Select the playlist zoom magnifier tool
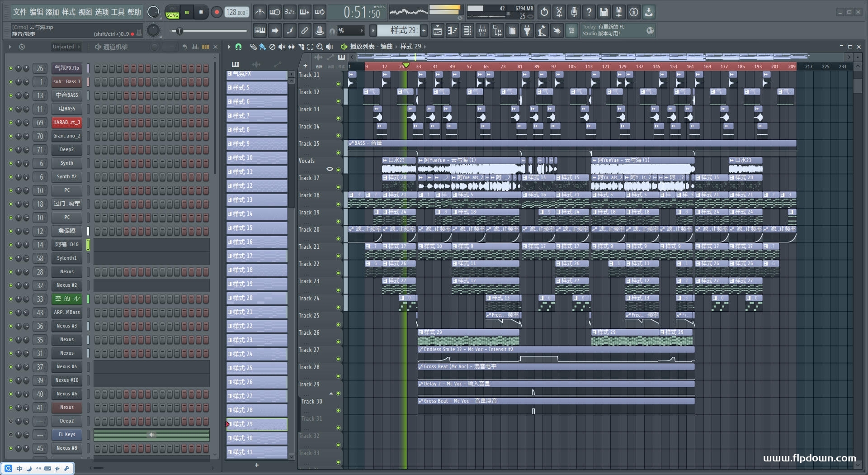 tap(320, 47)
